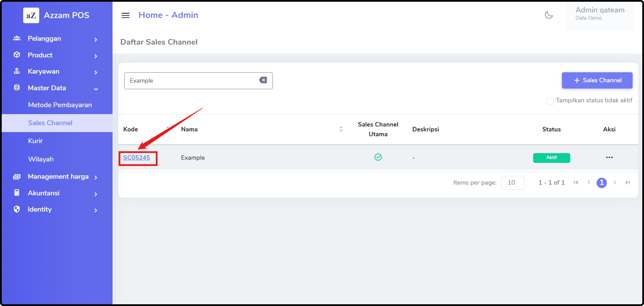The width and height of the screenshot is (644, 306).
Task: Open the three-dots action menu for Example
Action: [609, 157]
